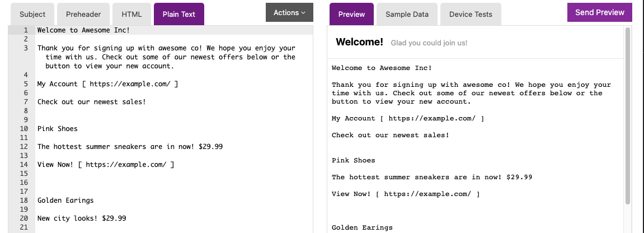Click editor line 'New city looks! $29.99'
The width and height of the screenshot is (644, 233).
click(82, 218)
